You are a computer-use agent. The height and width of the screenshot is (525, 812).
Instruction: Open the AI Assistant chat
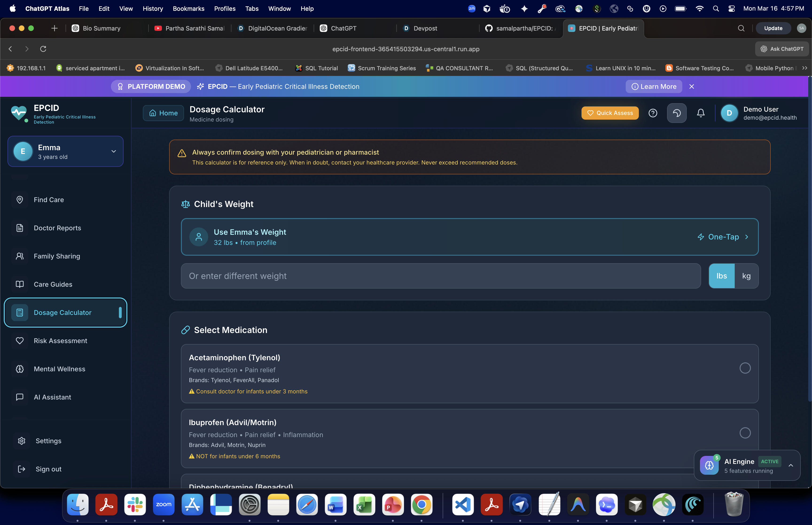pos(52,397)
